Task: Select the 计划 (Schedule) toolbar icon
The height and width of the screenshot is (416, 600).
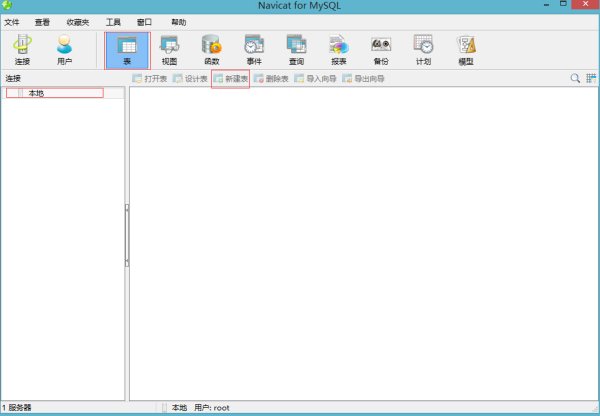Action: [x=423, y=50]
